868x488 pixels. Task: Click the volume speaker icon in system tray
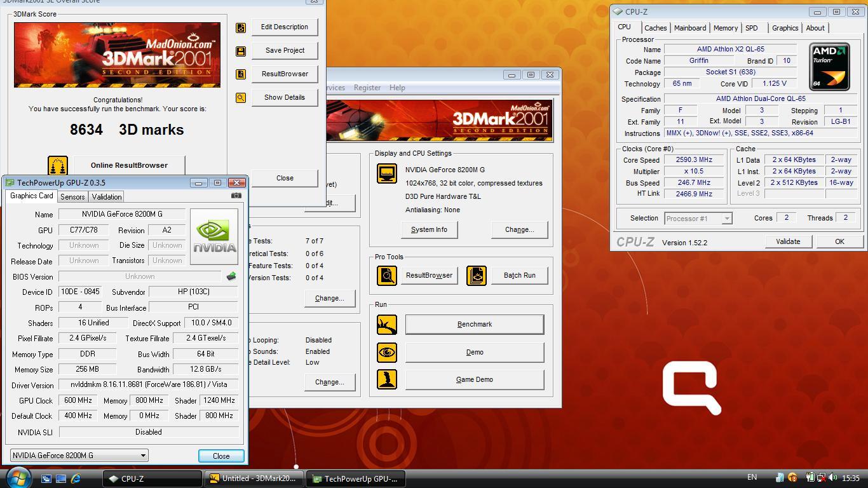tap(831, 478)
